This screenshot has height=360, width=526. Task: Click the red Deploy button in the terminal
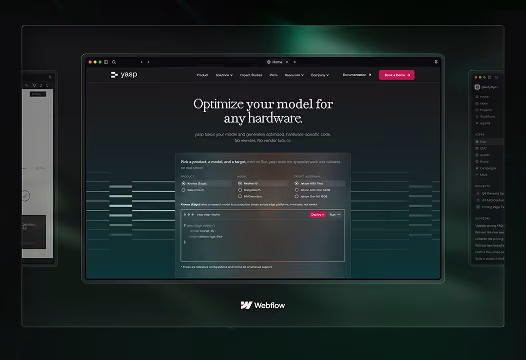[317, 215]
